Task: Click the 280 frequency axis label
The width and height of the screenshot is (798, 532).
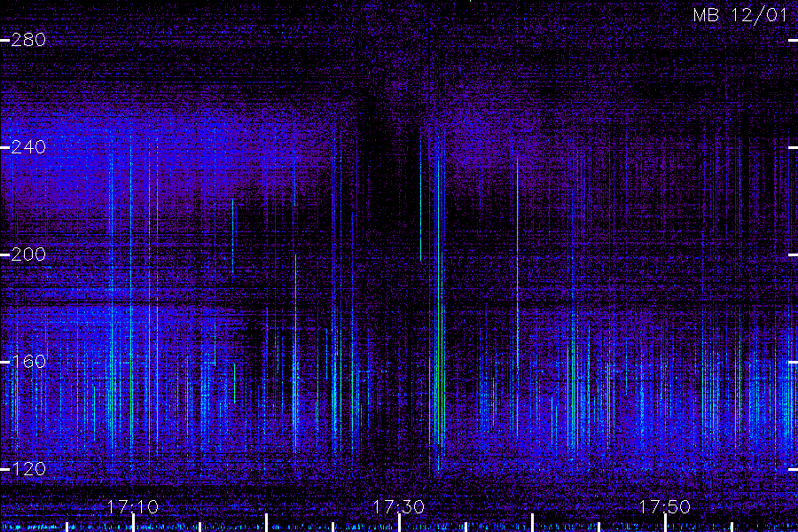Action: tap(28, 40)
